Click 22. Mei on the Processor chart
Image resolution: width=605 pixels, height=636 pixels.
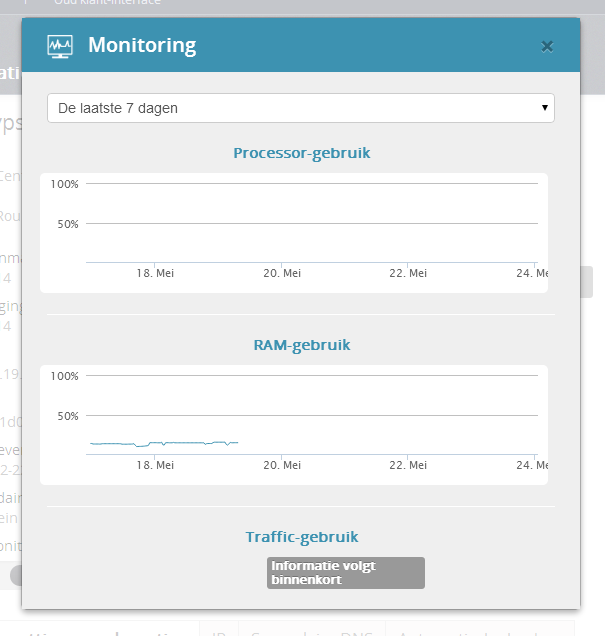coord(409,273)
